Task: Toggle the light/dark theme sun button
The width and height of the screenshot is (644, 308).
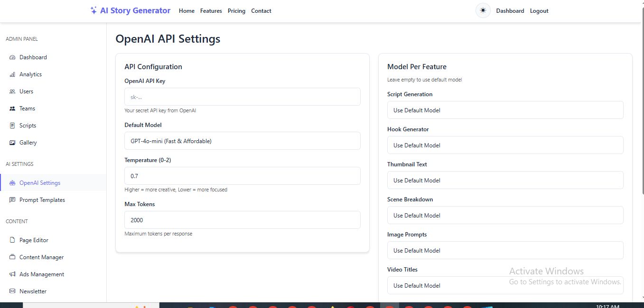Action: (483, 10)
